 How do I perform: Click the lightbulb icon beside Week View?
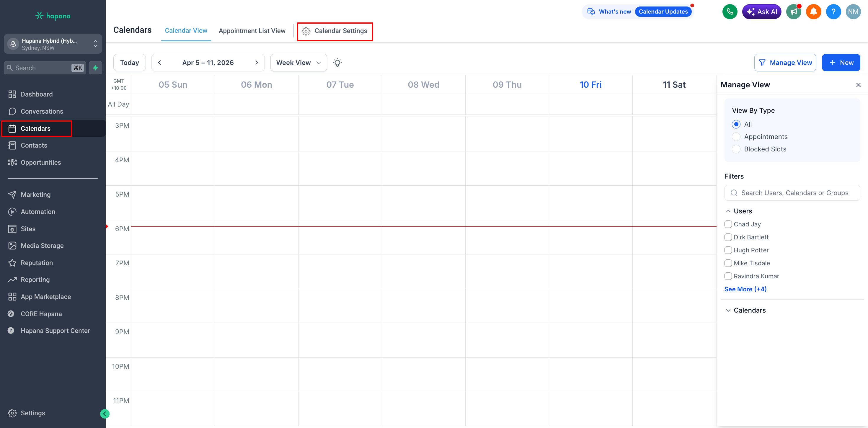tap(337, 63)
